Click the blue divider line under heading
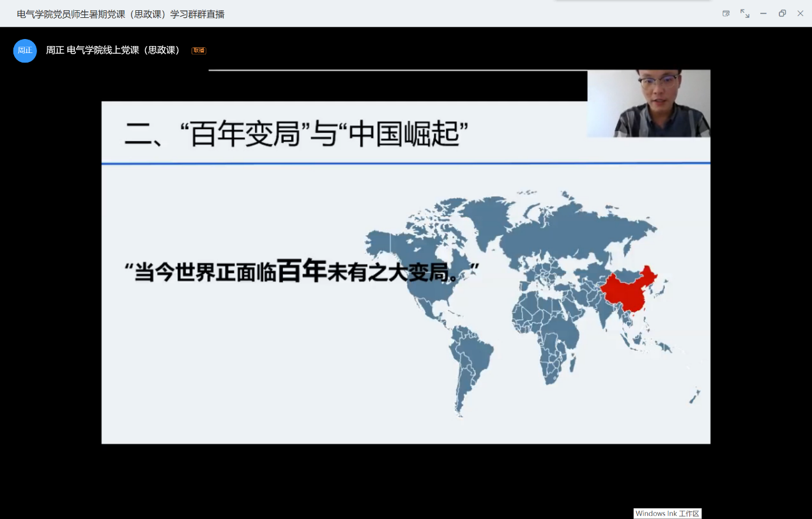The image size is (812, 519). point(406,164)
